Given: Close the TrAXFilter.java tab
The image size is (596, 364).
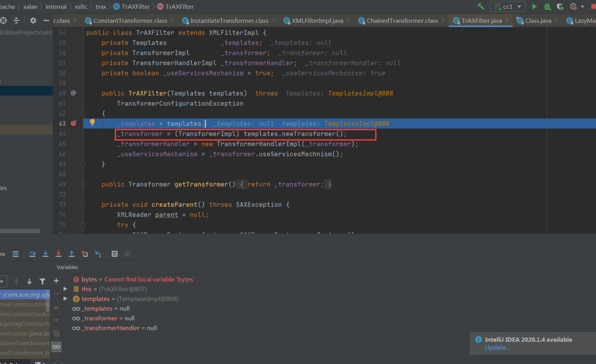Looking at the screenshot, I should [x=507, y=20].
